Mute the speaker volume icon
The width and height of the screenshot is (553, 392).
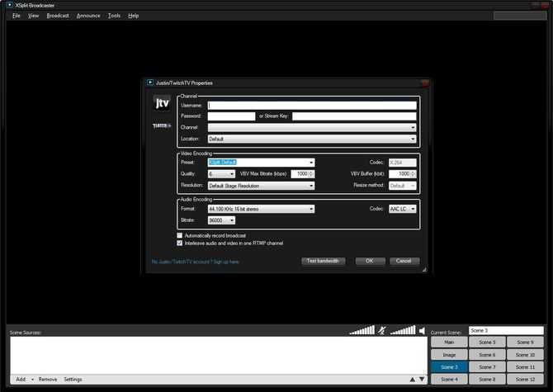coord(422,331)
